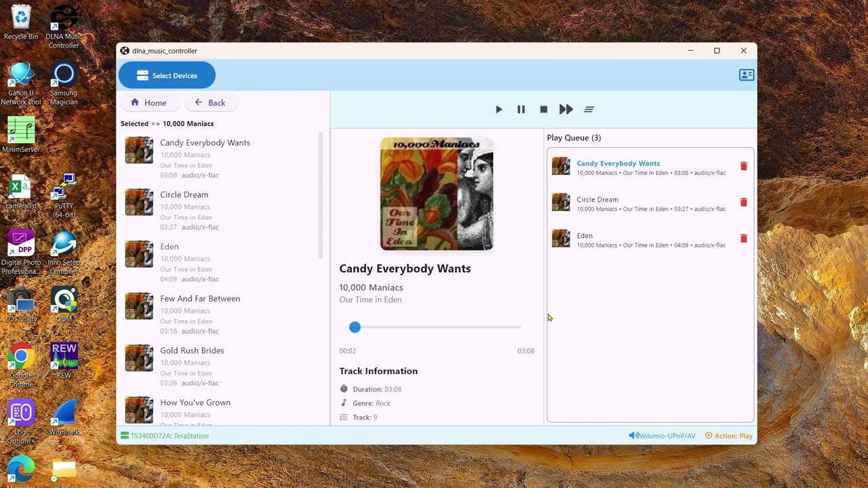Click the Track number list icon

coord(344,418)
